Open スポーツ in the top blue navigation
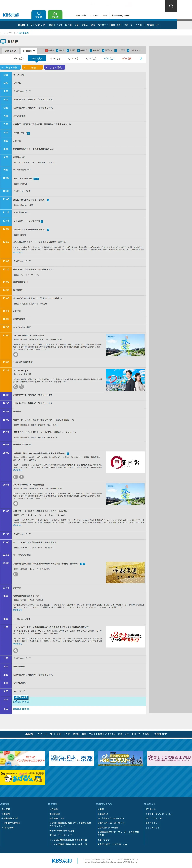 click(128, 25)
